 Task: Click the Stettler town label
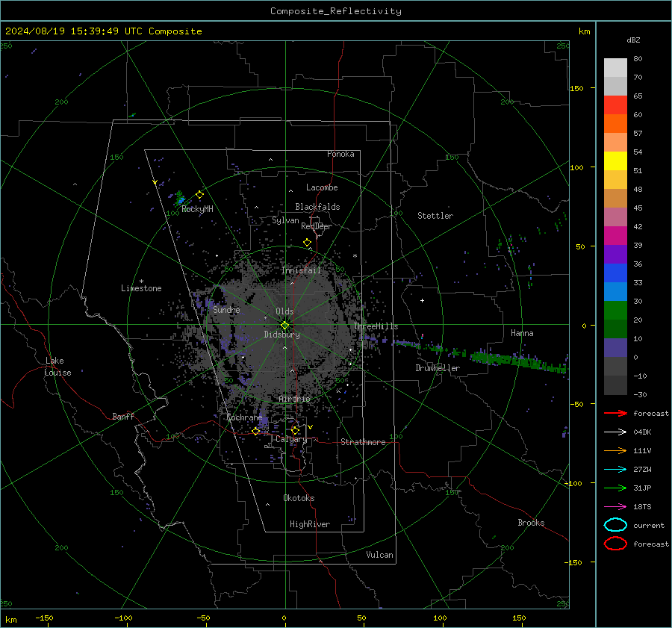click(x=435, y=216)
